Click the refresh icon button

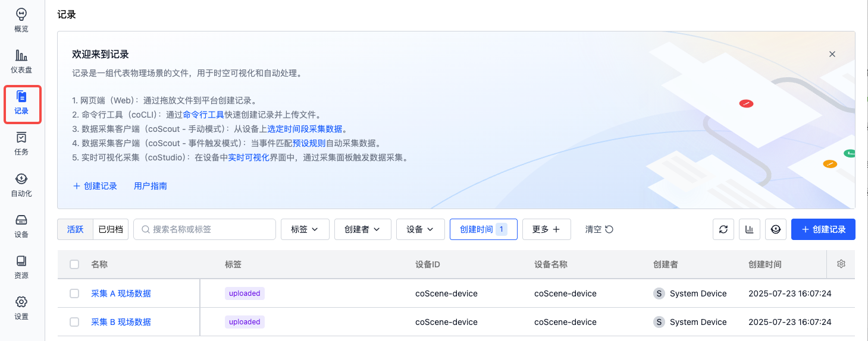[x=723, y=229]
